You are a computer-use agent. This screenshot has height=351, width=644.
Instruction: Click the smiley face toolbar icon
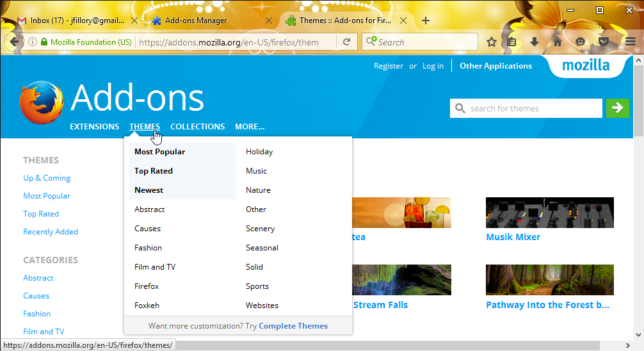581,42
